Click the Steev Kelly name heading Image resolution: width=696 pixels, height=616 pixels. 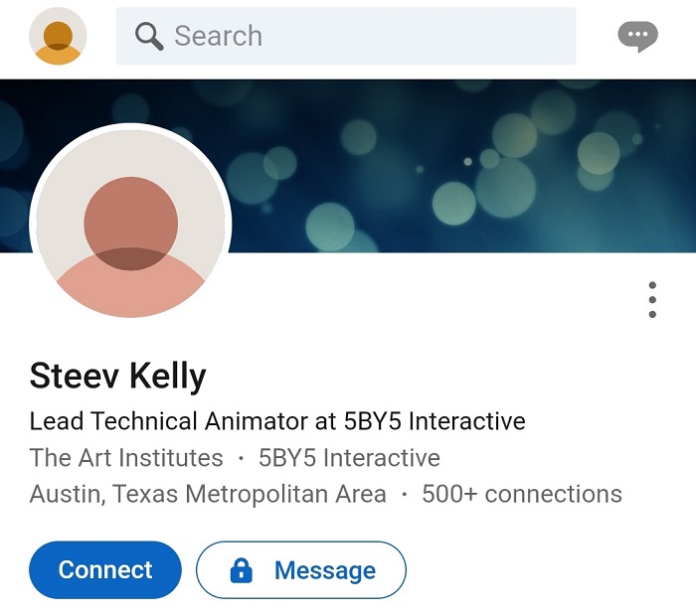tap(118, 377)
